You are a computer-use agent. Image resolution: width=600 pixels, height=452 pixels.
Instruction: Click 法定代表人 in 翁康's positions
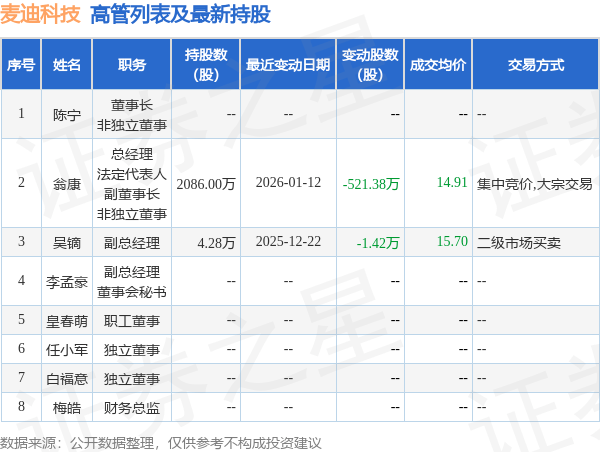(x=132, y=174)
